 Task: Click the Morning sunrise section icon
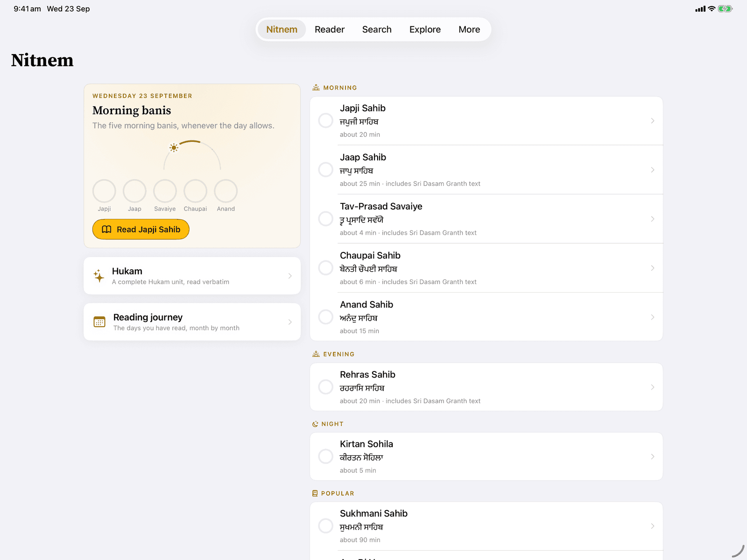[x=316, y=87]
